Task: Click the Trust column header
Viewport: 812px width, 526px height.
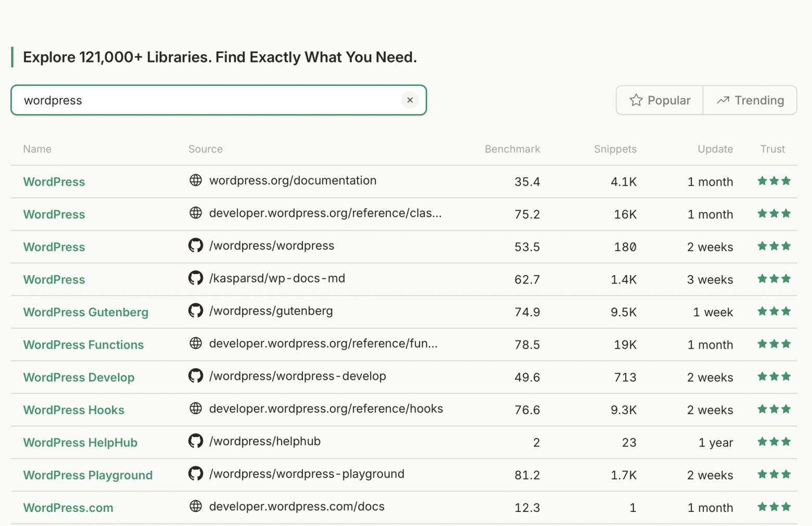Action: coord(772,149)
